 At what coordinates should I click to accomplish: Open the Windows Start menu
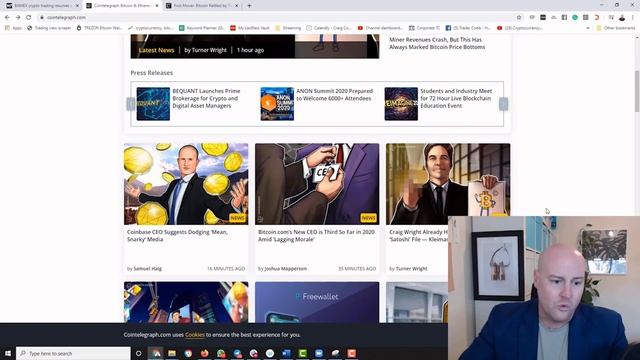8,353
